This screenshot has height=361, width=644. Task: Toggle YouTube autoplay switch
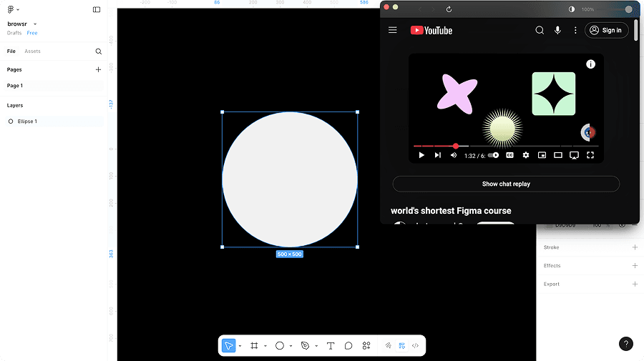494,155
